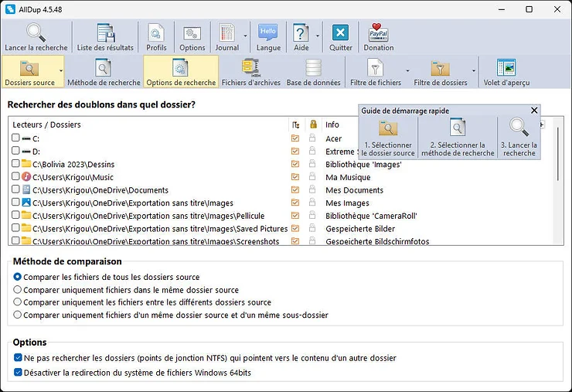Click the Donation PayPal icon
The image size is (572, 392).
click(x=378, y=32)
